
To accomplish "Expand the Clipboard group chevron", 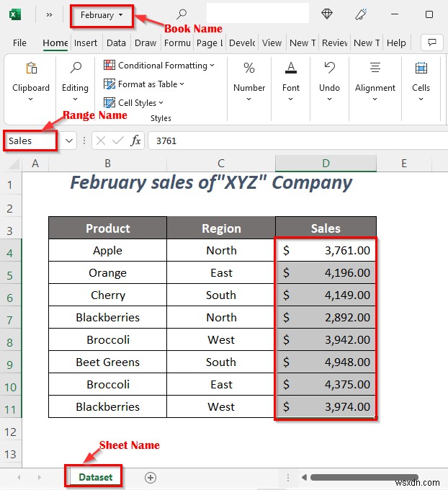I will point(31,99).
